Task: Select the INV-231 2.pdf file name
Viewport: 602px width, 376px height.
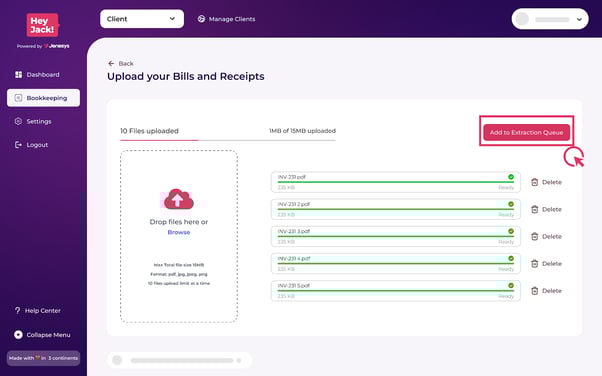Action: pyautogui.click(x=294, y=204)
